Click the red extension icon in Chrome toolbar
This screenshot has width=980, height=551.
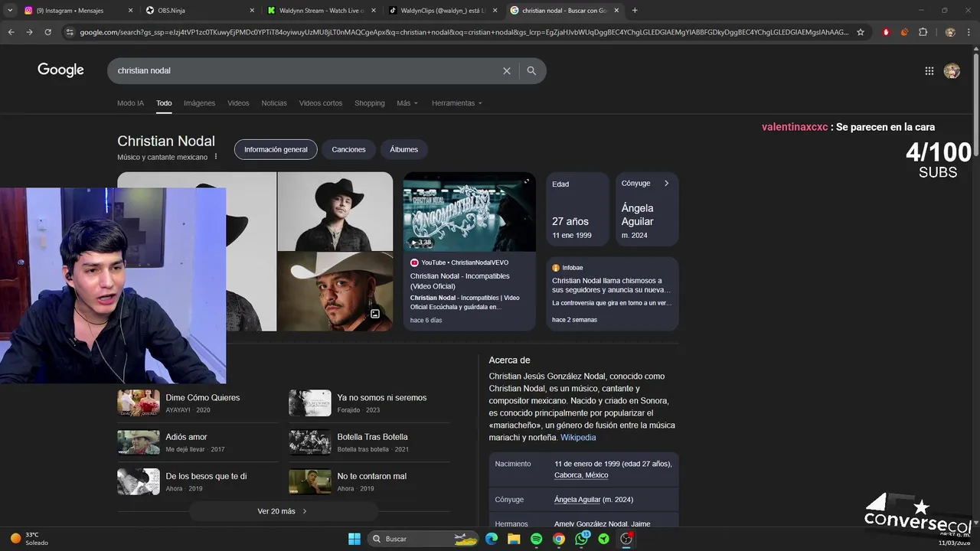(x=886, y=32)
